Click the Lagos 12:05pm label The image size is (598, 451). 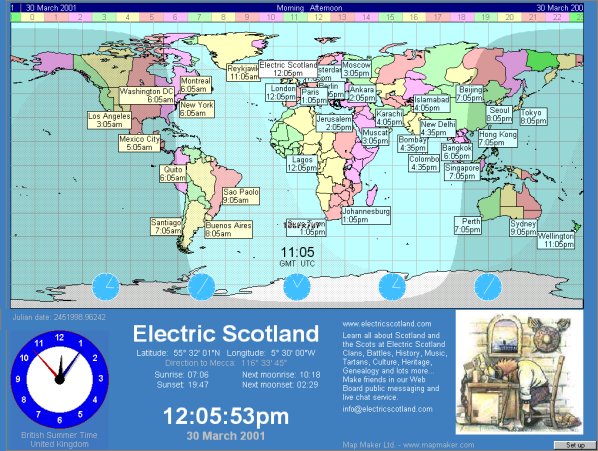tap(302, 164)
